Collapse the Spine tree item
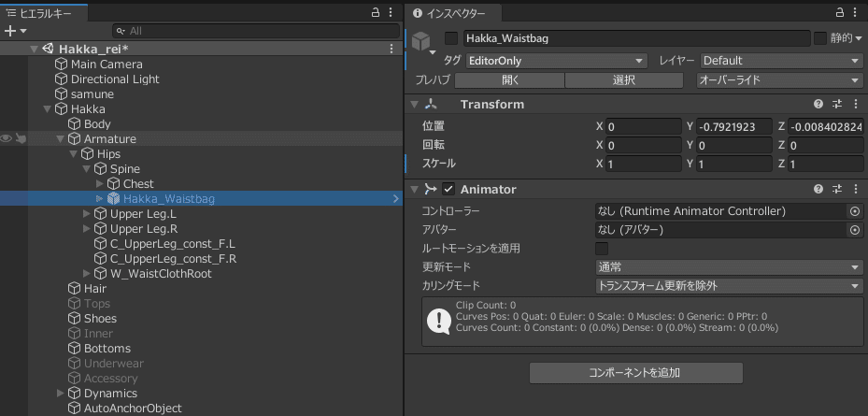The height and width of the screenshot is (416, 868). tap(86, 169)
